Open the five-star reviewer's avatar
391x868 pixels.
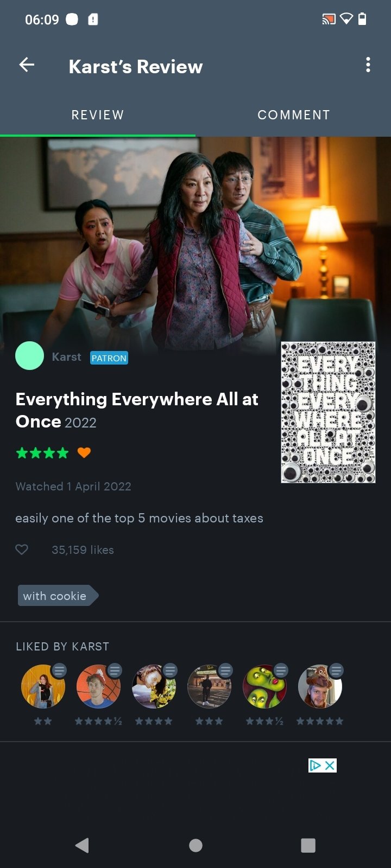(320, 686)
